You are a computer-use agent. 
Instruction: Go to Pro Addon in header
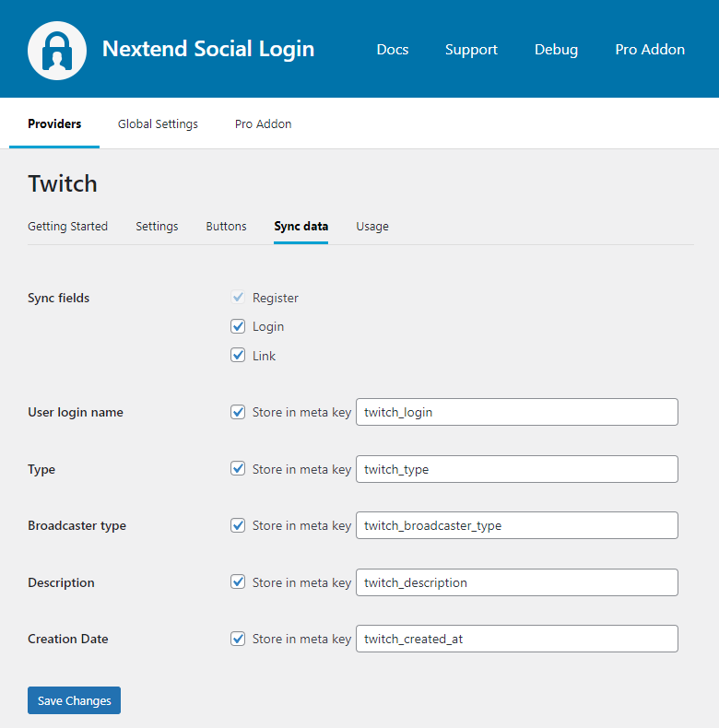pos(650,50)
